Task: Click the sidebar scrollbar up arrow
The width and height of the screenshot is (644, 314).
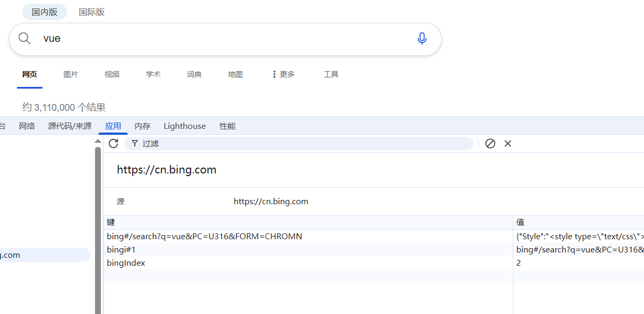Action: pyautogui.click(x=98, y=141)
